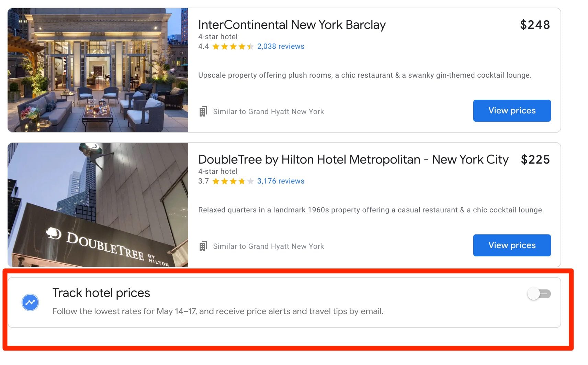View the 3,176 reviews for DoubleTree
This screenshot has height=365, width=588.
pyautogui.click(x=281, y=181)
